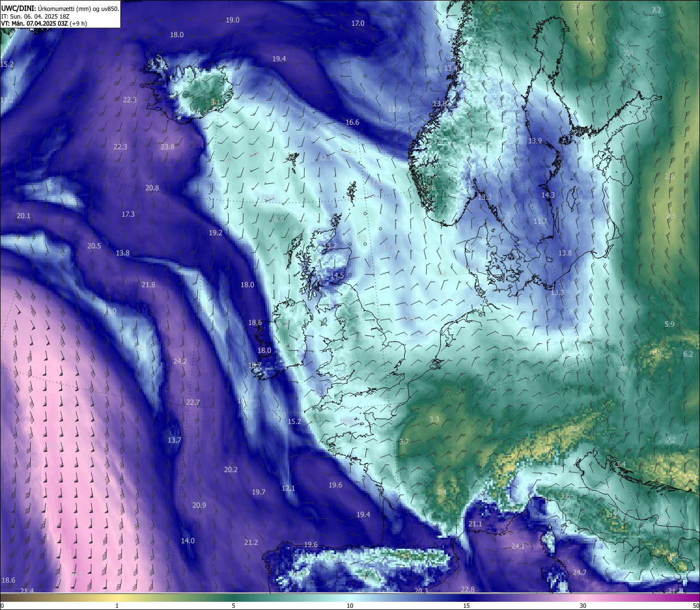Click the 10 tick on color scale
Image resolution: width=700 pixels, height=610 pixels.
click(350, 606)
